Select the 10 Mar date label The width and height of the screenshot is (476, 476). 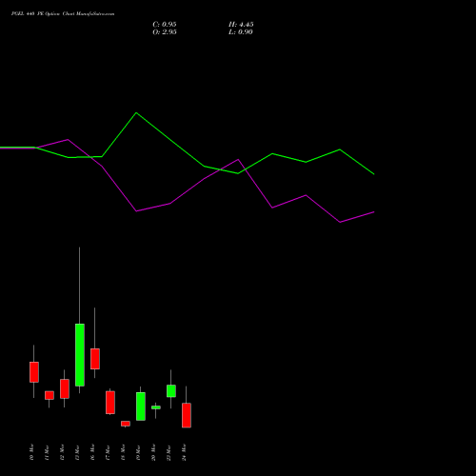tap(31, 452)
